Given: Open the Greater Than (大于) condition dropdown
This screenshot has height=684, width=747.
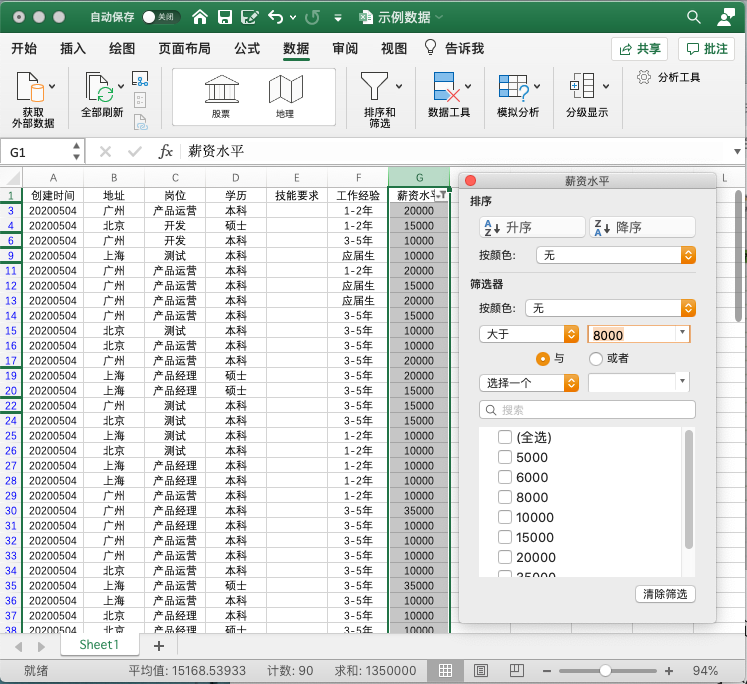Looking at the screenshot, I should click(x=529, y=334).
